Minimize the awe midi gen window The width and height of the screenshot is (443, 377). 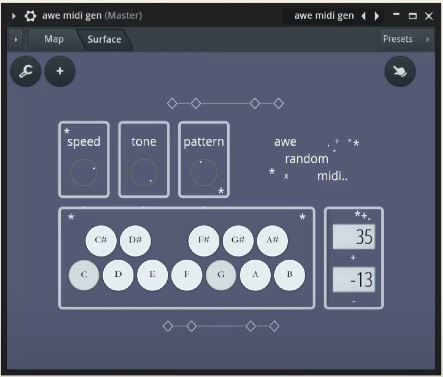click(396, 15)
